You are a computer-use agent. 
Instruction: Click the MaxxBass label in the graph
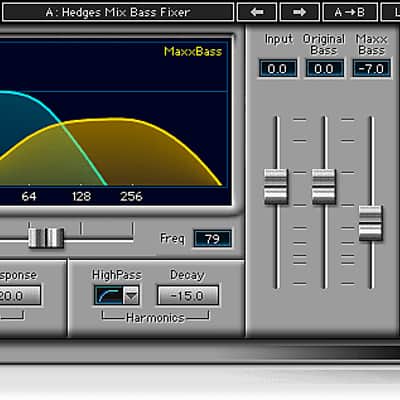point(193,51)
